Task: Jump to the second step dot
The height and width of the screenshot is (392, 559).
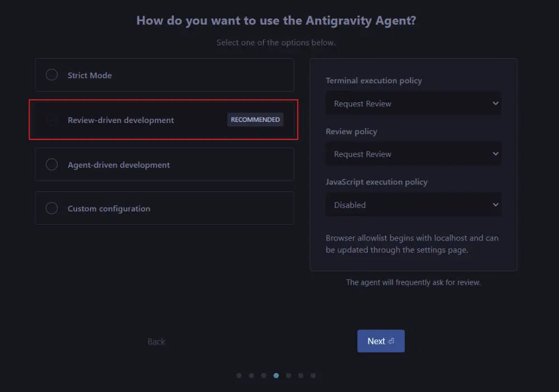Action: pyautogui.click(x=252, y=376)
